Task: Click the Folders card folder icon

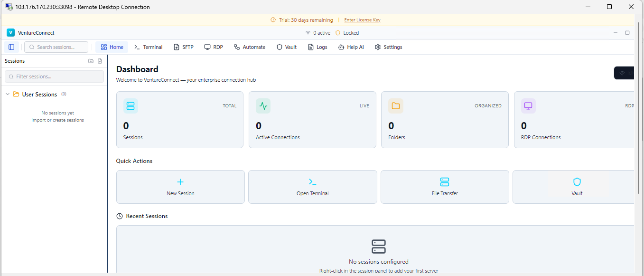Action: point(396,106)
